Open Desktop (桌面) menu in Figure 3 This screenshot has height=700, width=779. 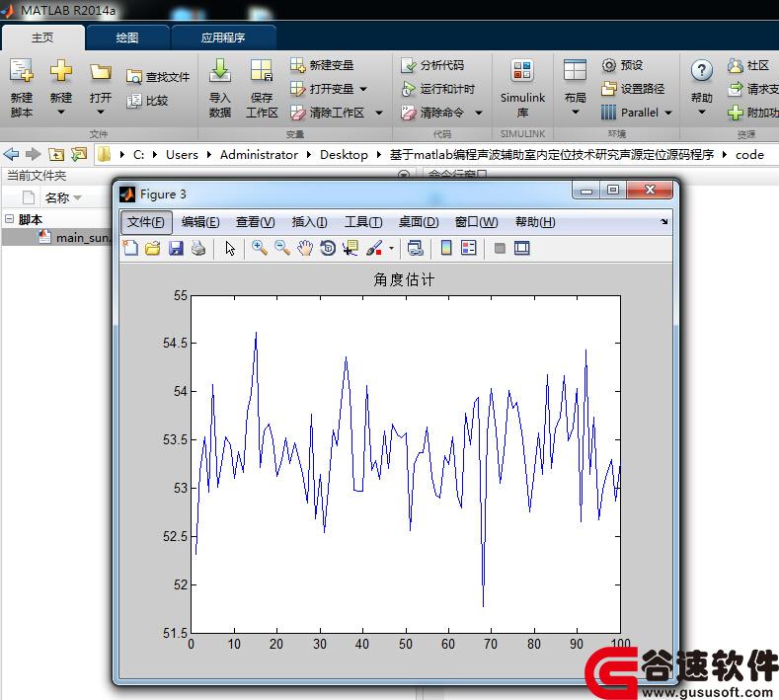tap(419, 222)
